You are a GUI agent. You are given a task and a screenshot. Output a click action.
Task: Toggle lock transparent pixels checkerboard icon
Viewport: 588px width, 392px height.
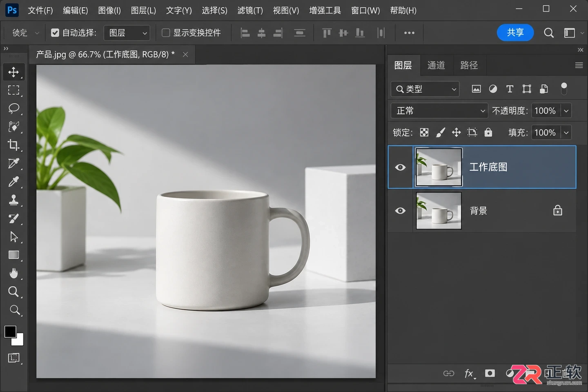click(424, 132)
